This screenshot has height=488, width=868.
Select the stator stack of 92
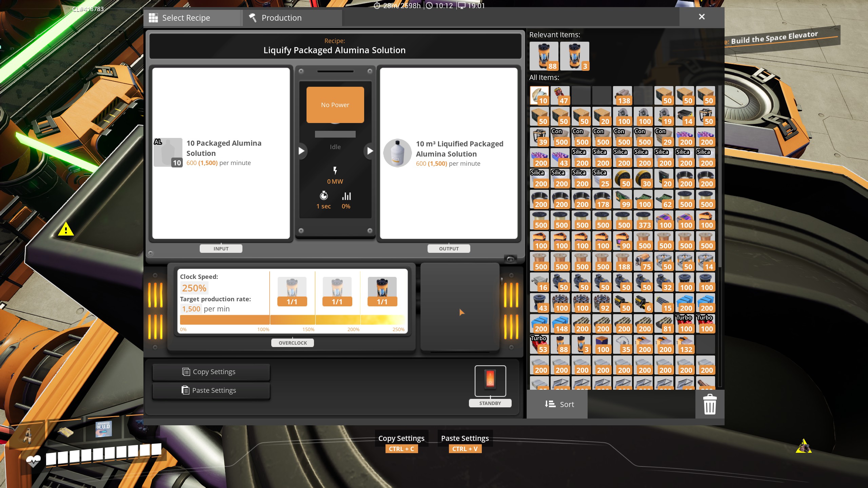point(602,303)
